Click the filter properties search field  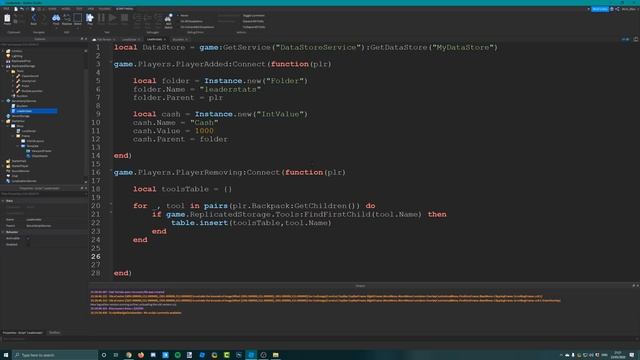(43, 194)
